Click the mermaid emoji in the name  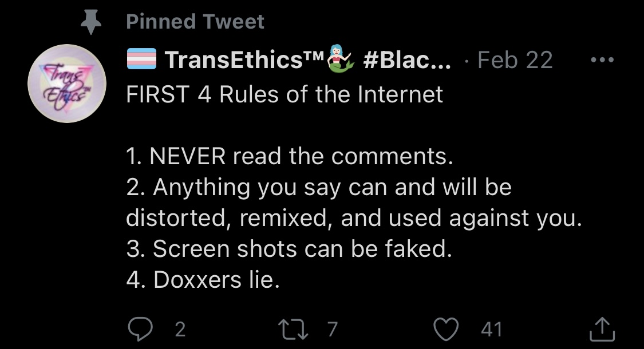pyautogui.click(x=341, y=58)
